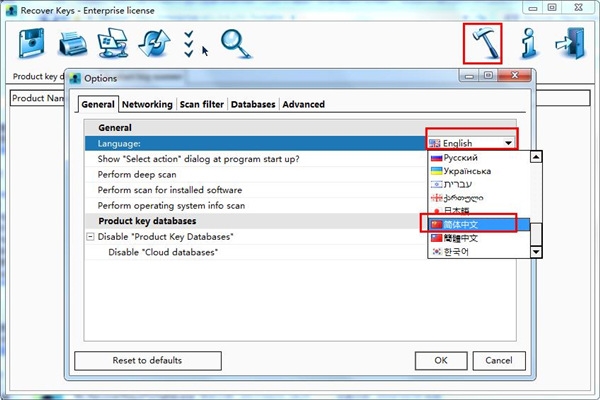
Task: Open the Advanced tab
Action: point(303,104)
